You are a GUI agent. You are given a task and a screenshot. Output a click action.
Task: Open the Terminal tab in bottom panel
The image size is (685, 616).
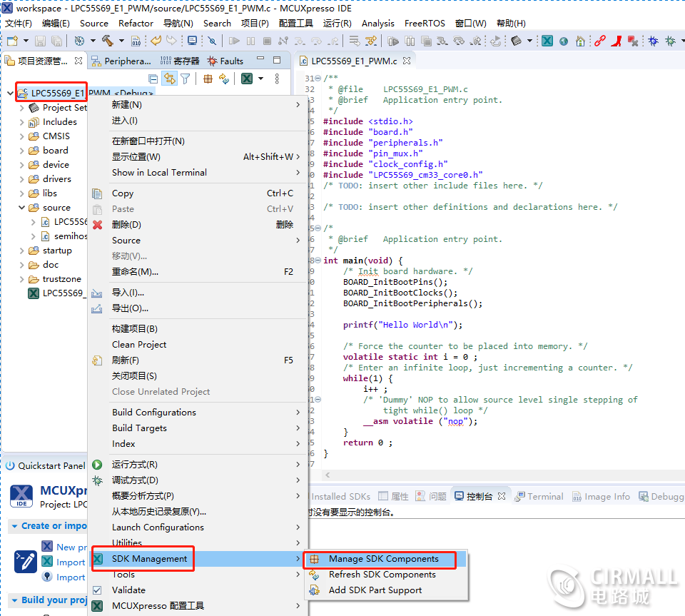(544, 497)
